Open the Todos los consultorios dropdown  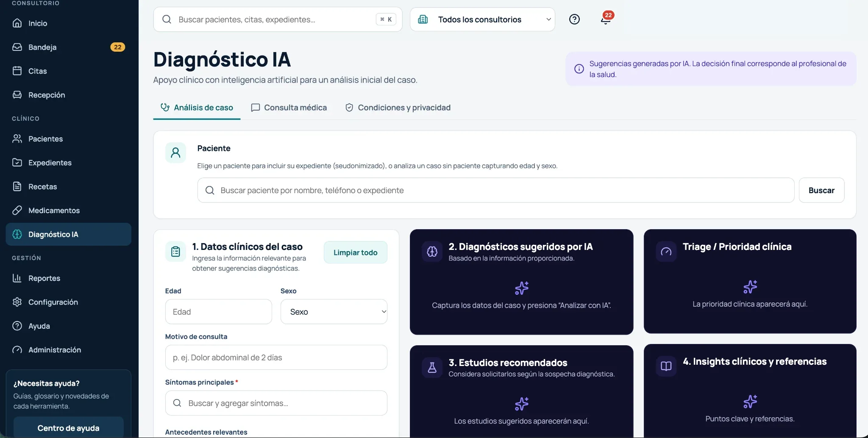point(482,19)
